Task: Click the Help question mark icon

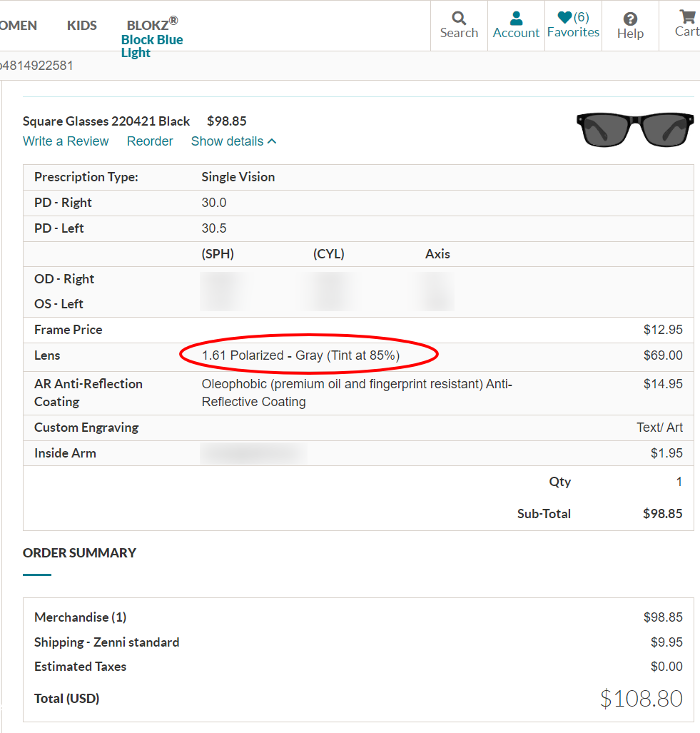Action: 630,19
